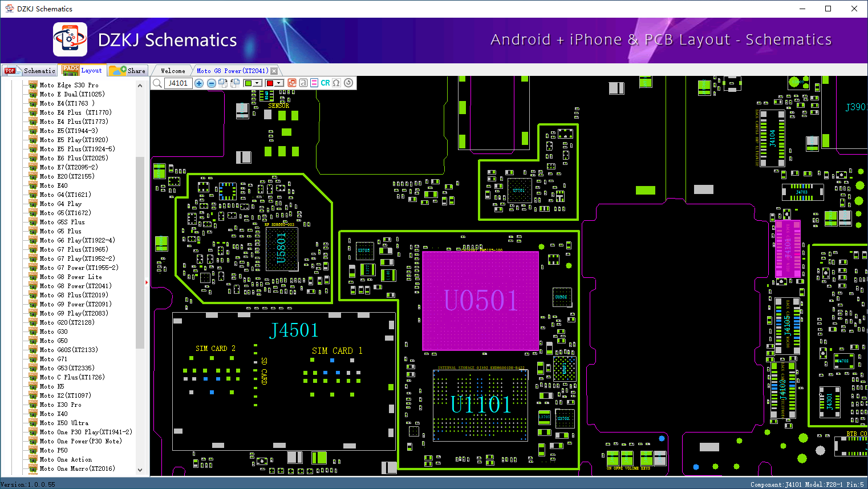Click the PADS icon next to Moto G8 Plus(XT2019)

tap(33, 295)
